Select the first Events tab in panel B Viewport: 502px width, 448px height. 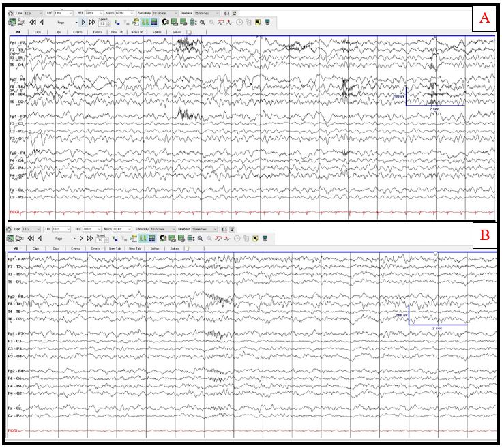click(75, 248)
